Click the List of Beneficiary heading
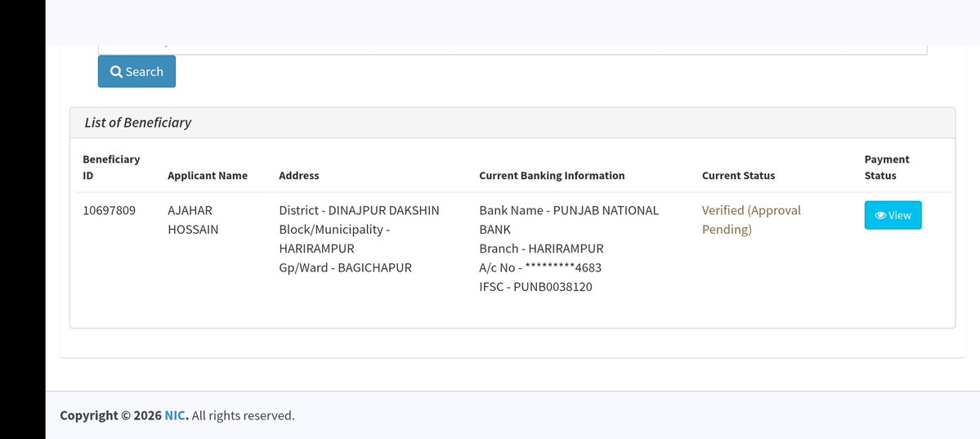The image size is (980, 439). (137, 123)
